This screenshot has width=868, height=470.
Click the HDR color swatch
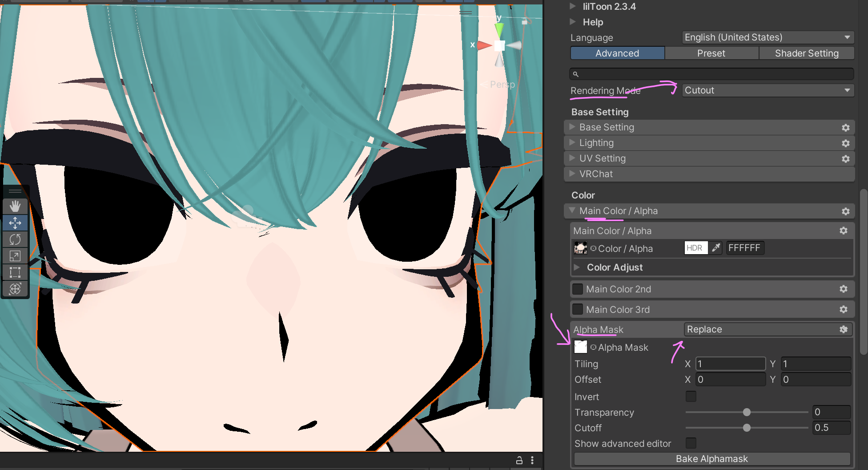[x=695, y=248]
